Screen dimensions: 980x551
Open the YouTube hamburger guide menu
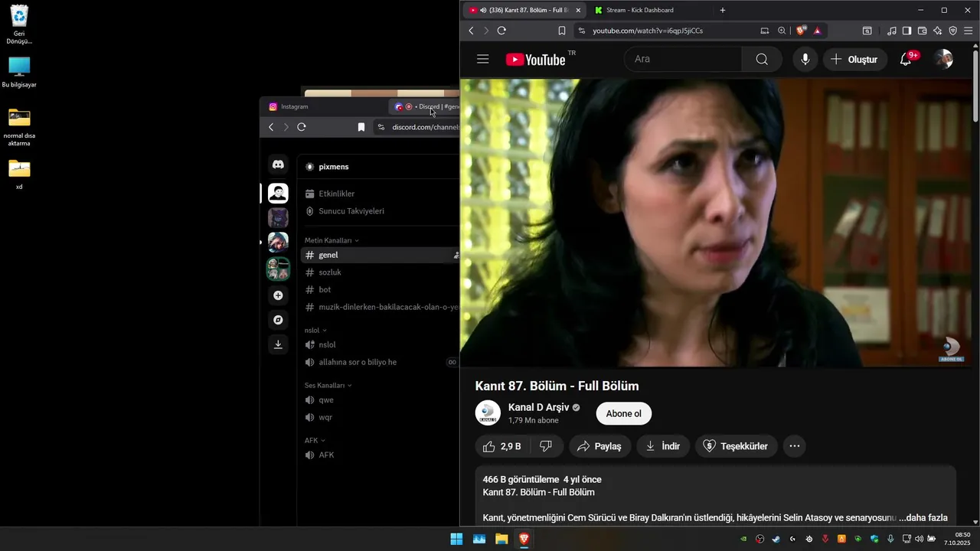[482, 60]
